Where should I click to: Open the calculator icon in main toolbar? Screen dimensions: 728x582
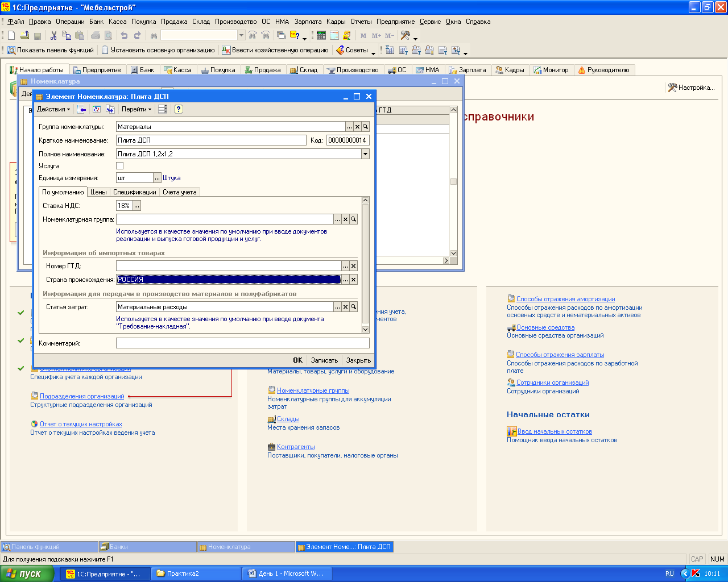(321, 35)
